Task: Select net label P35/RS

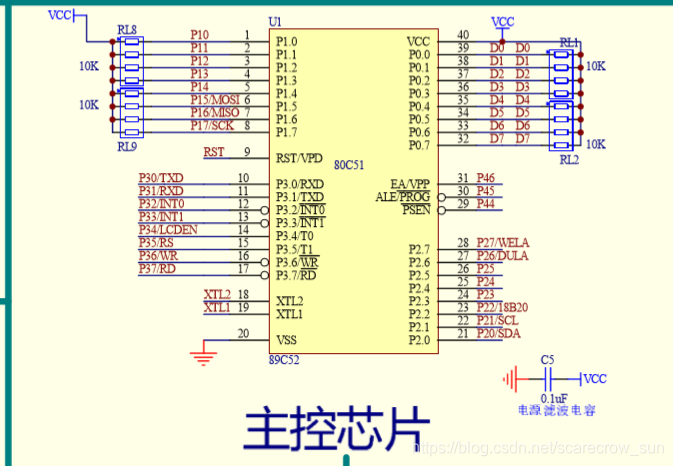Action: click(x=156, y=243)
